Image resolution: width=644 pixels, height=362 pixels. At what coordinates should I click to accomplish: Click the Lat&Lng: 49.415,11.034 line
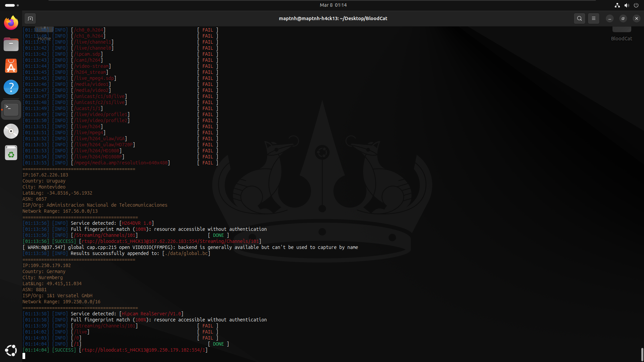tap(52, 283)
